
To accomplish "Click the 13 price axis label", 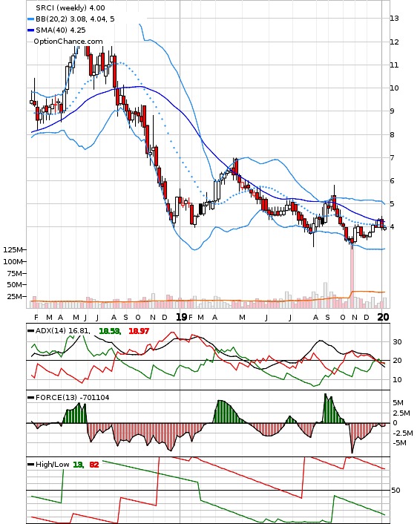I will (x=394, y=19).
